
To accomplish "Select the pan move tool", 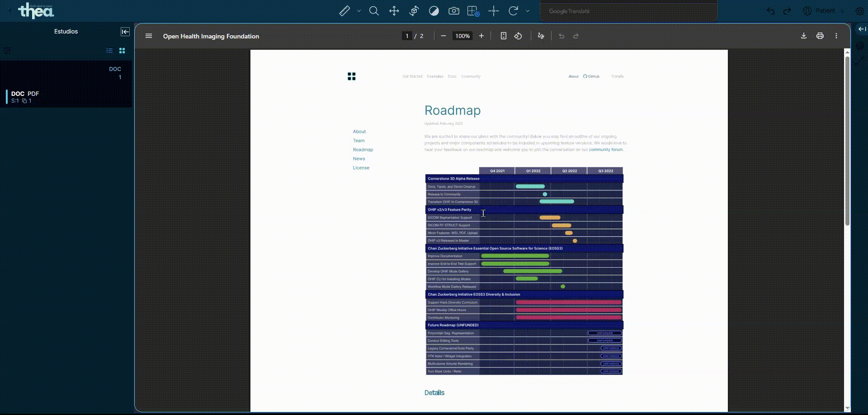I will click(394, 11).
